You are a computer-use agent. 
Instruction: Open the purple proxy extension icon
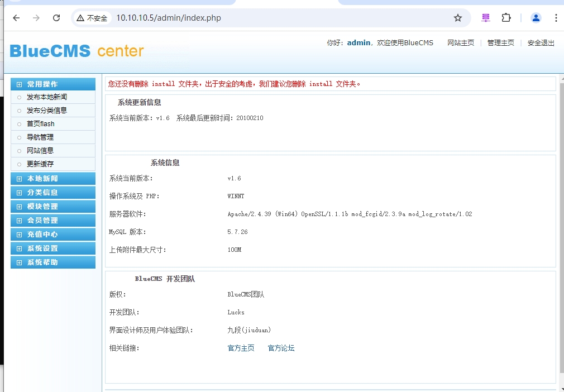(x=486, y=18)
